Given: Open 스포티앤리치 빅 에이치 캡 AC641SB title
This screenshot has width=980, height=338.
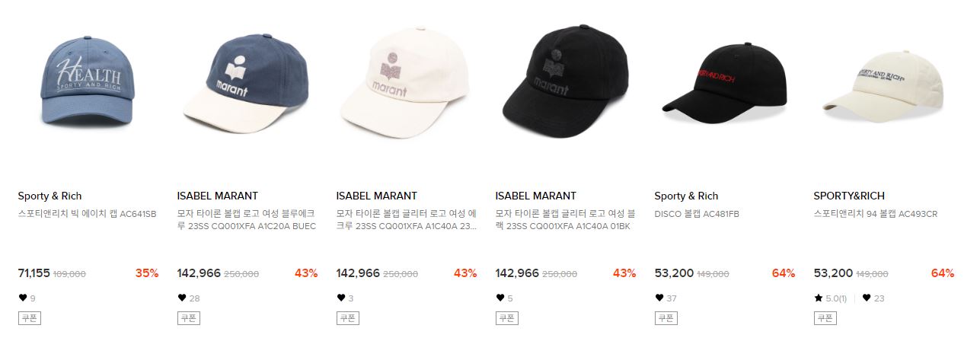Looking at the screenshot, I should 88,214.
